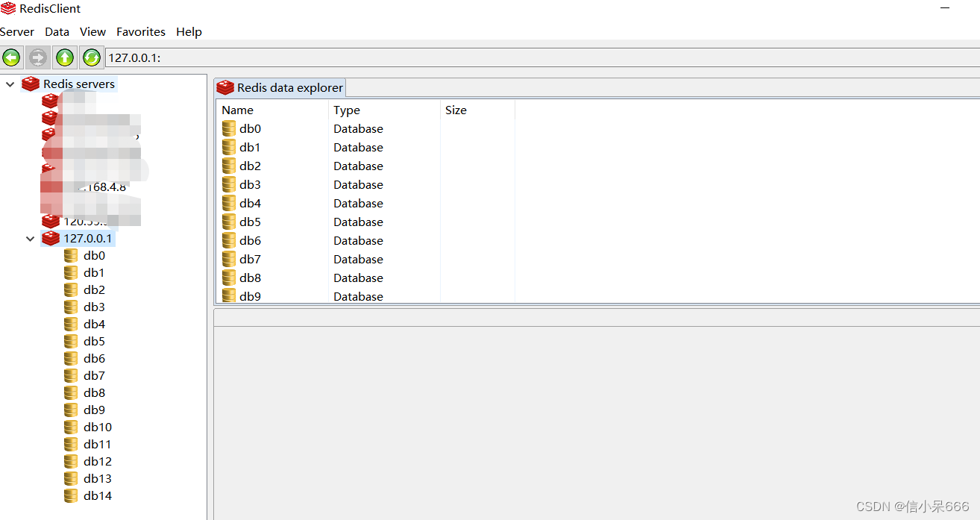980x520 pixels.
Task: Click the address bar showing 127.0.0.1:
Action: coord(542,57)
